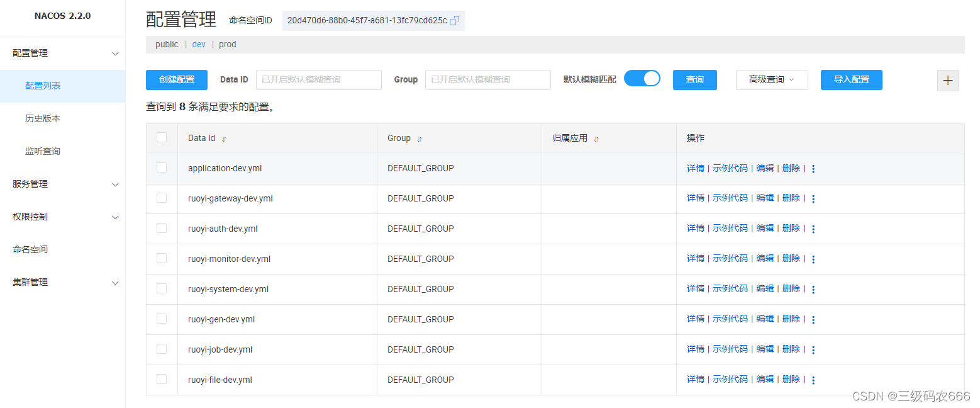Switch to the public namespace tab
The height and width of the screenshot is (408, 980).
(166, 44)
